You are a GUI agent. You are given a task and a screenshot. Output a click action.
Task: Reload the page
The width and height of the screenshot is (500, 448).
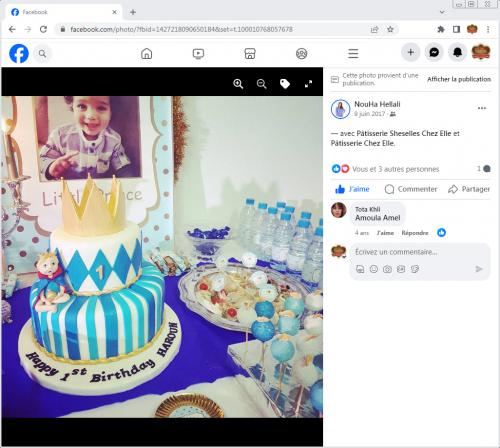pyautogui.click(x=43, y=29)
